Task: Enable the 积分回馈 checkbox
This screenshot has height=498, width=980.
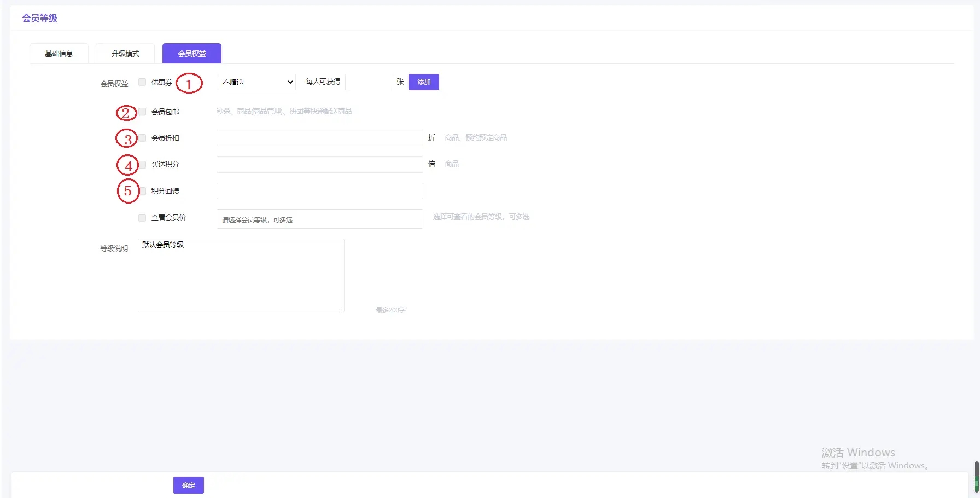Action: 143,191
